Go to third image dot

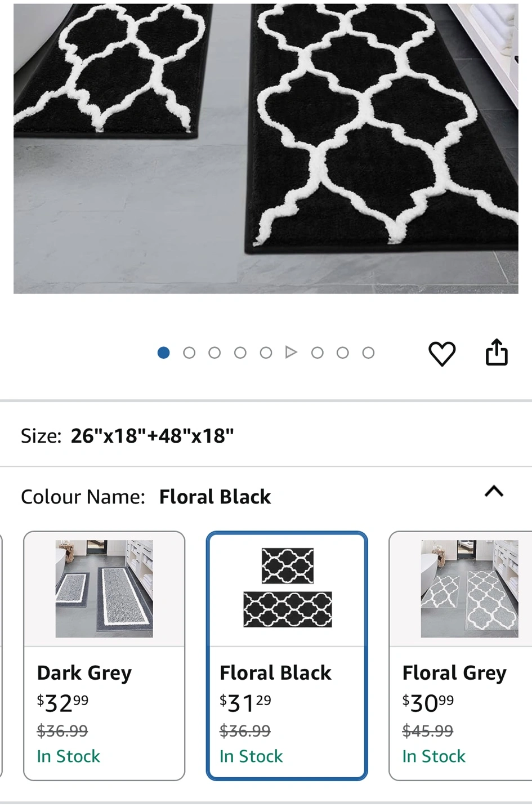pos(214,353)
